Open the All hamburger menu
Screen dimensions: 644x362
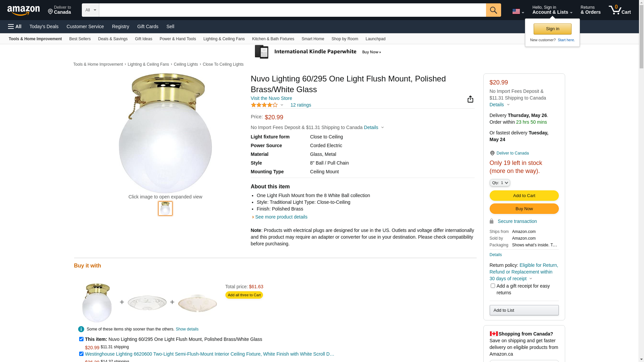coord(15,26)
